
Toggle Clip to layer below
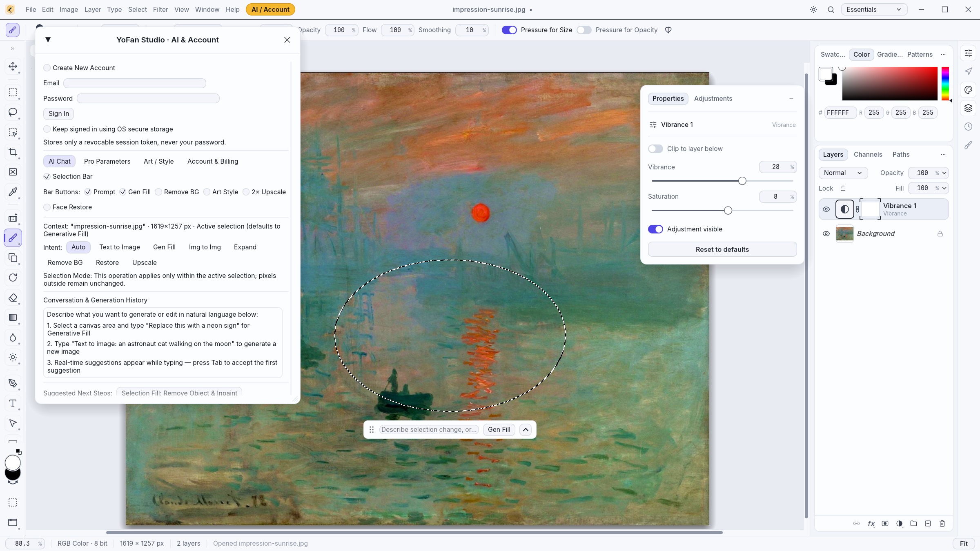tap(655, 149)
